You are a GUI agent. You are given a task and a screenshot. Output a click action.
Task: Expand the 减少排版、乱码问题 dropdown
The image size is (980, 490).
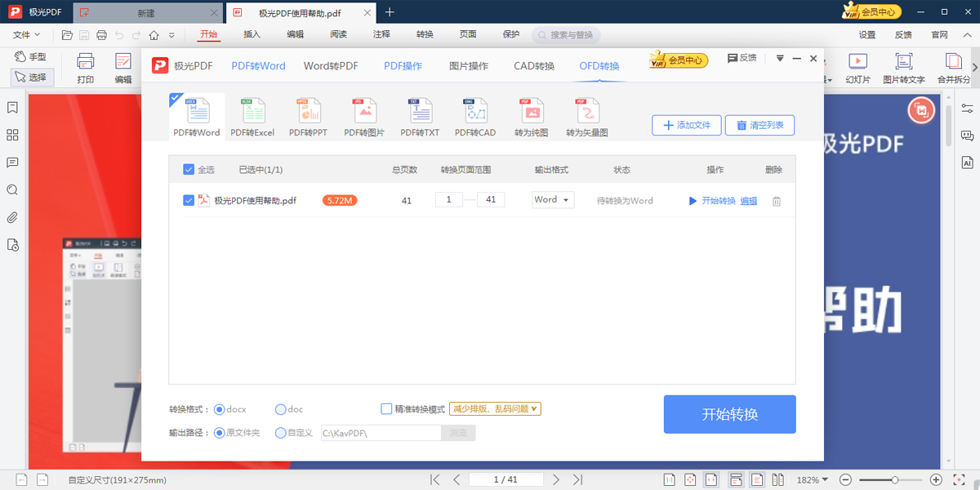[495, 409]
